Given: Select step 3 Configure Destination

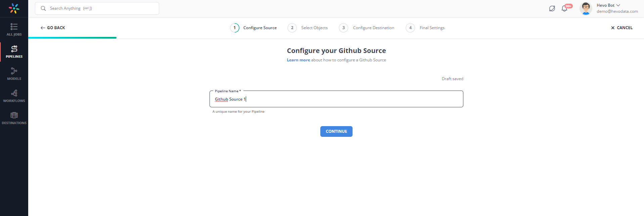Looking at the screenshot, I should coord(367,28).
